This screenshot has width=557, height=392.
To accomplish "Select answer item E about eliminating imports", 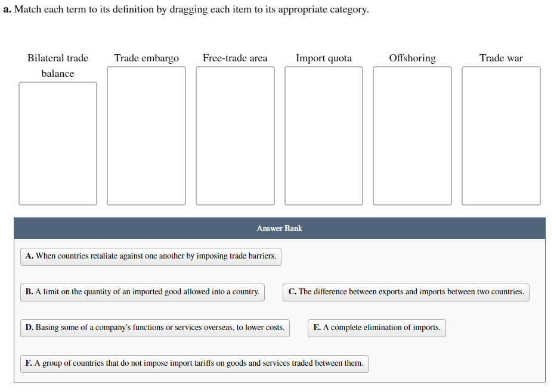I will pyautogui.click(x=376, y=328).
